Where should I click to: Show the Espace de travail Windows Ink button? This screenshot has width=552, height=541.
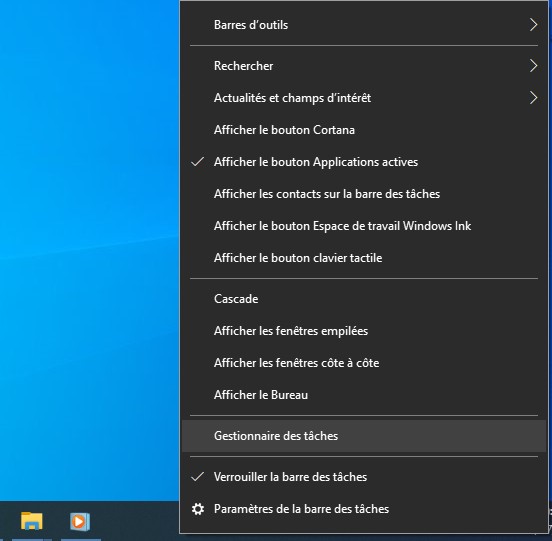pyautogui.click(x=364, y=226)
